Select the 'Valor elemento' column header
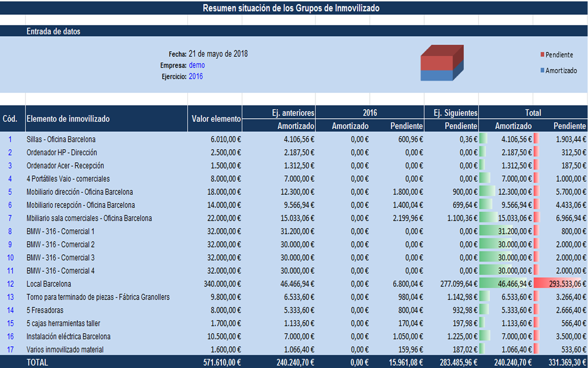 (216, 119)
